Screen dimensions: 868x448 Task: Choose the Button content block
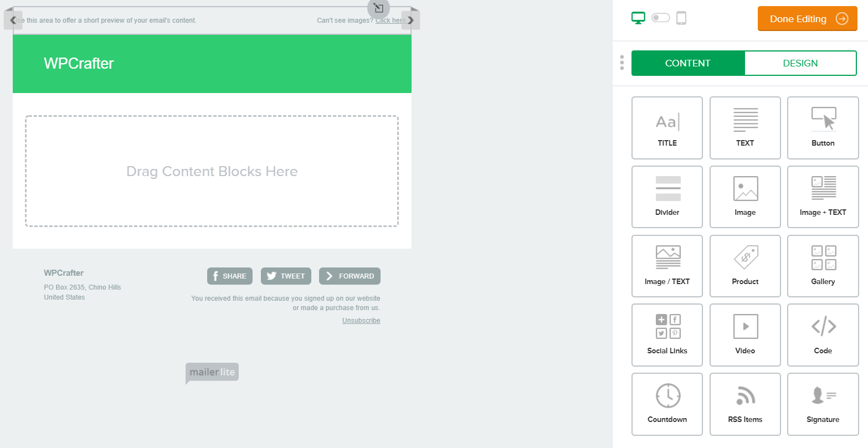[x=823, y=128]
